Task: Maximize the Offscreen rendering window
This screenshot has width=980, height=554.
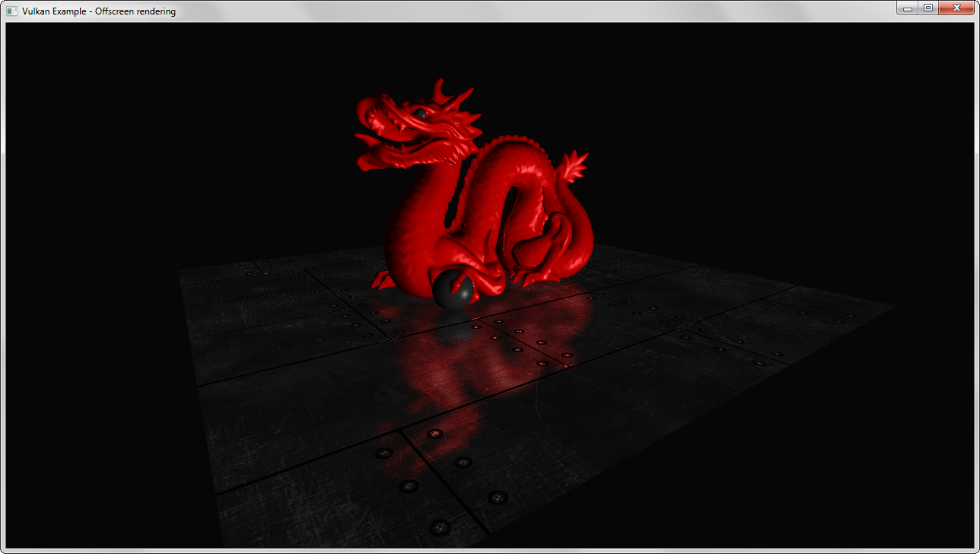Action: coord(928,8)
